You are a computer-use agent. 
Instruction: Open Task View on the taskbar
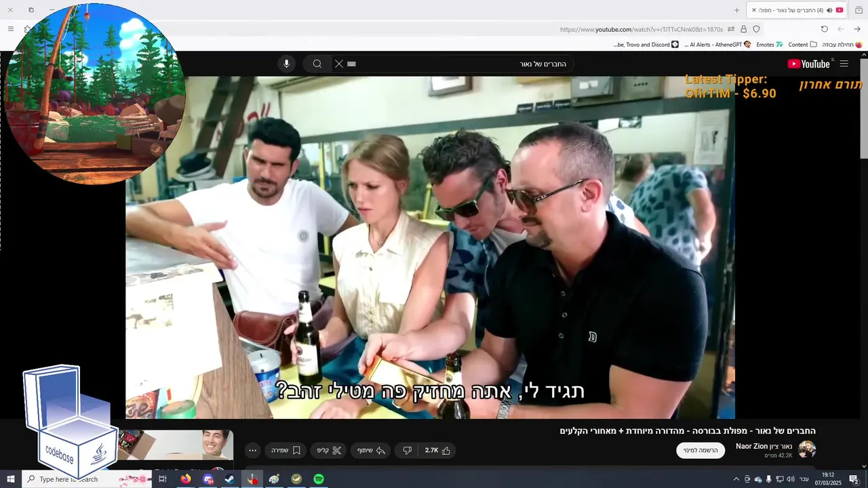(x=163, y=479)
